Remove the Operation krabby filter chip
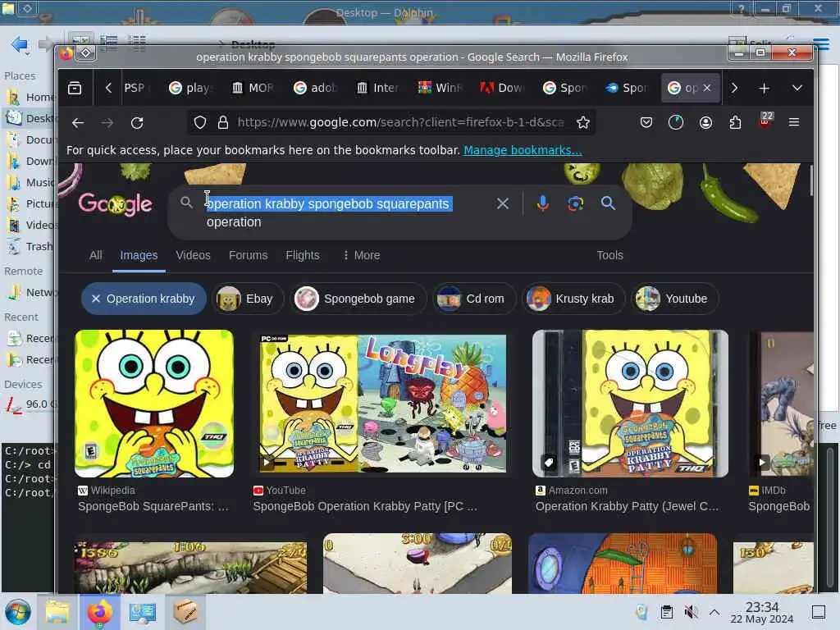This screenshot has height=630, width=840. click(95, 299)
